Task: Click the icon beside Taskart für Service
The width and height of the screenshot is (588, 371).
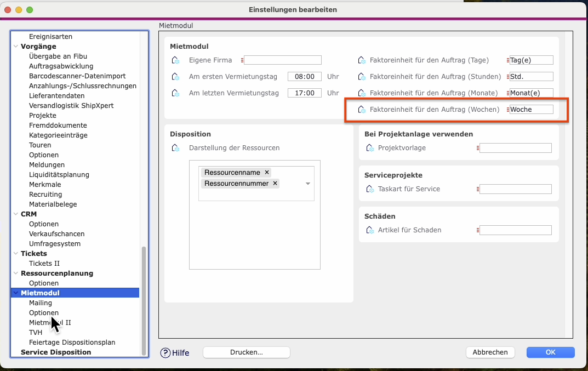Action: click(x=370, y=189)
